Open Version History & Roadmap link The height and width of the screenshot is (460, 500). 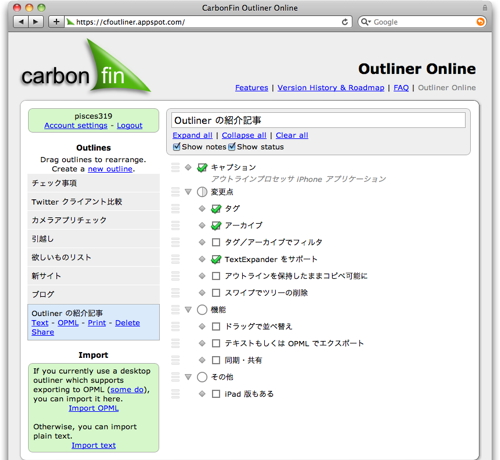(331, 88)
